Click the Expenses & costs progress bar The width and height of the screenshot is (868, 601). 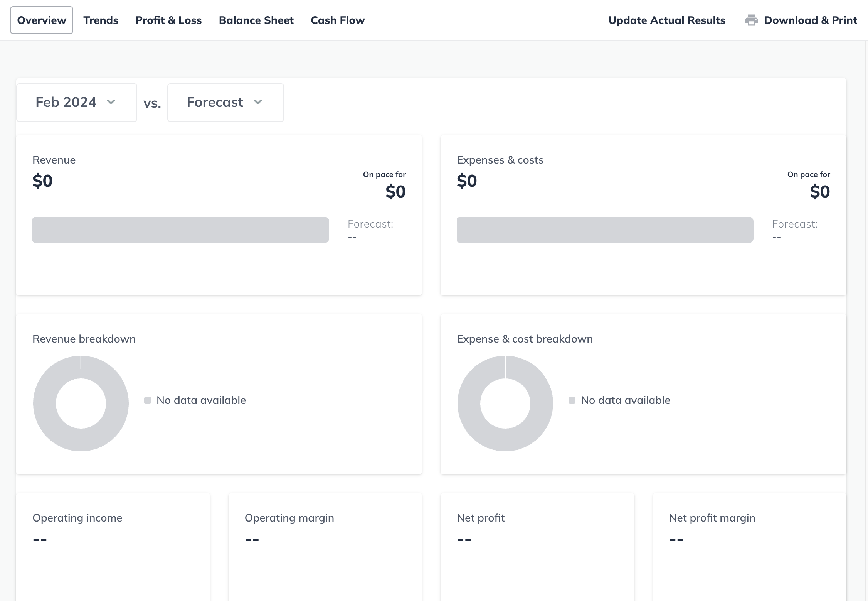(605, 230)
